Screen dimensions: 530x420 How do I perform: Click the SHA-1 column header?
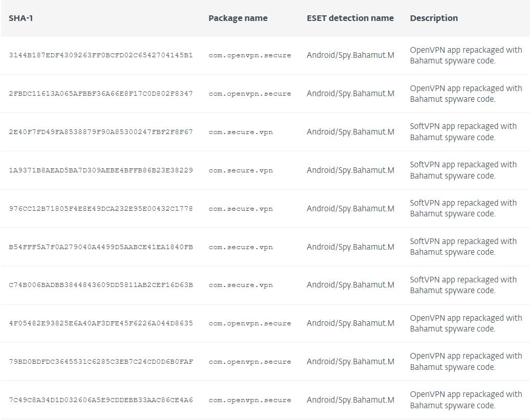point(21,18)
